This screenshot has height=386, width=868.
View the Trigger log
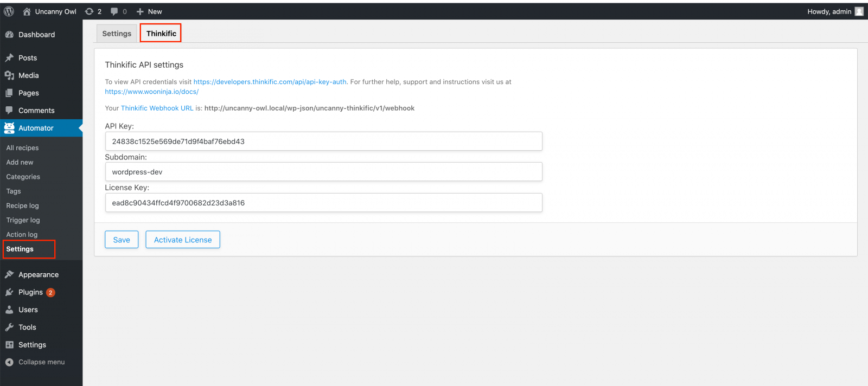click(23, 220)
